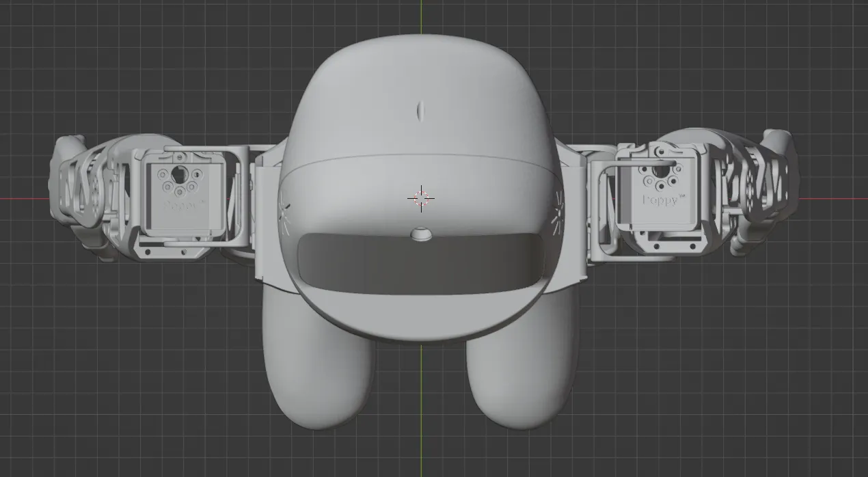Viewport: 868px width, 477px height.
Task: Click the clear Poppy™ label on the shoulder motor
Action: pos(663,200)
